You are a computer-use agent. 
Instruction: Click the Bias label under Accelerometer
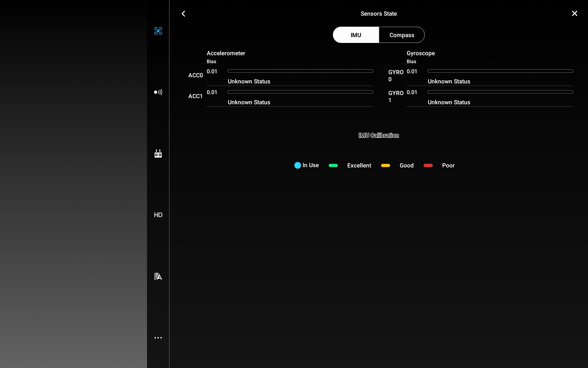click(211, 61)
